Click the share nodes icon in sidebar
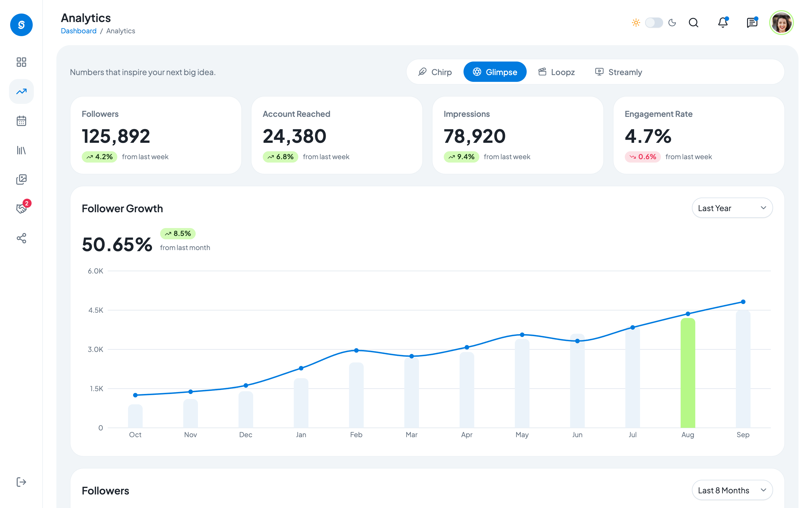Viewport: 812px width, 508px height. click(x=21, y=238)
